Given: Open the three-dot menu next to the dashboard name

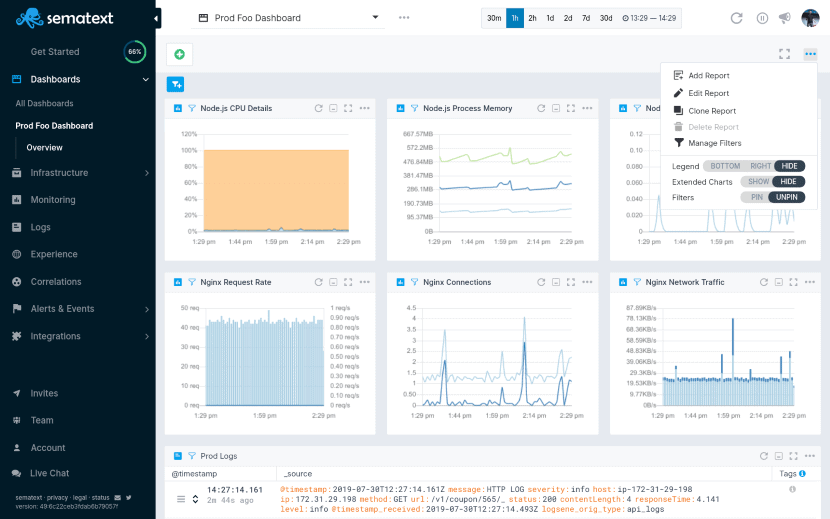Looking at the screenshot, I should coord(404,17).
